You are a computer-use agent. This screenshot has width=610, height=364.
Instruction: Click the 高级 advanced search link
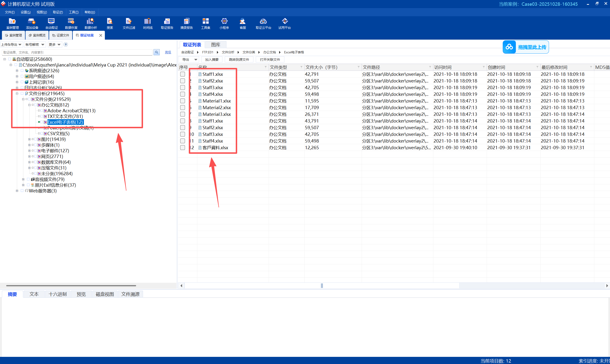(168, 52)
